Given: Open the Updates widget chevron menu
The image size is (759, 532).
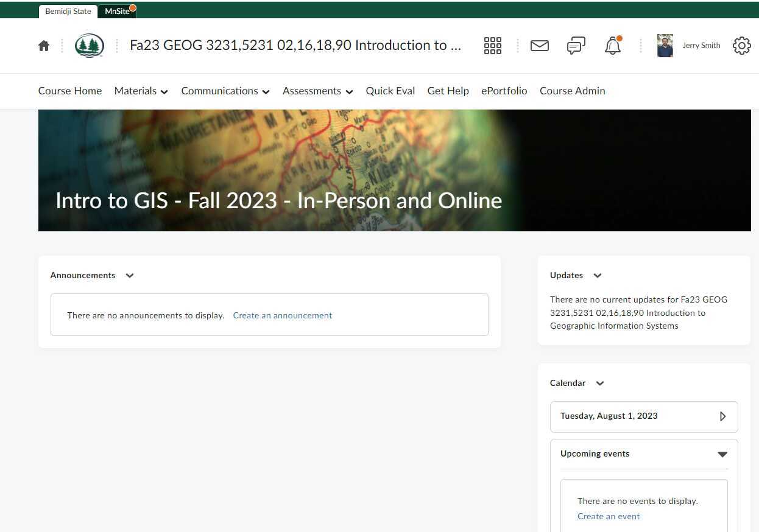Looking at the screenshot, I should (597, 275).
